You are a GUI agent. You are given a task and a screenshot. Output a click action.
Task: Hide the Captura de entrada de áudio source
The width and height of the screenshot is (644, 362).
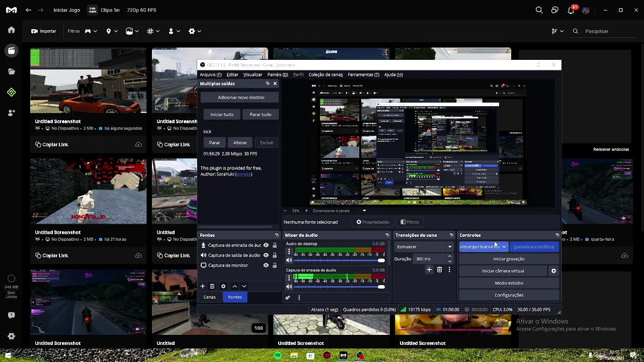(266, 245)
